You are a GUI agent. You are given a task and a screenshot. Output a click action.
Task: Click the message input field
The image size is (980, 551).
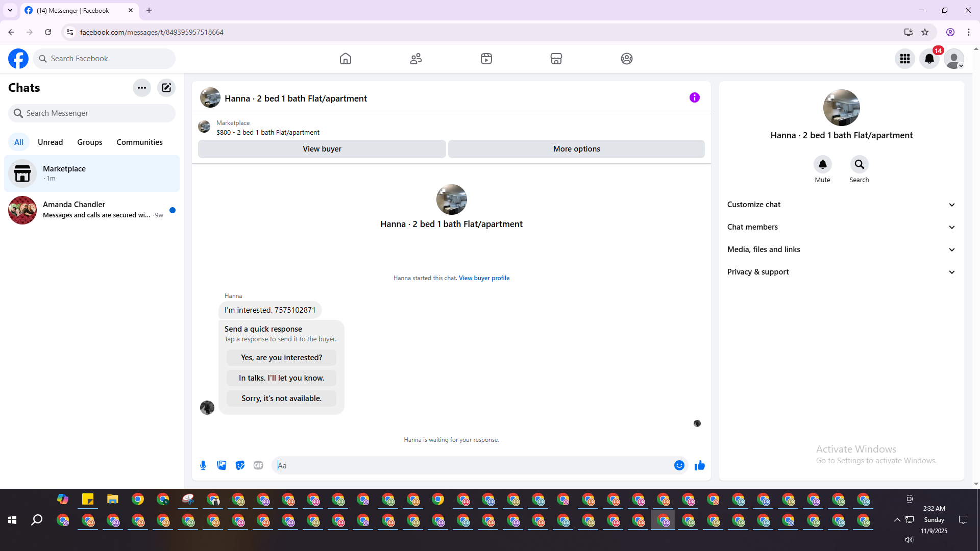472,465
